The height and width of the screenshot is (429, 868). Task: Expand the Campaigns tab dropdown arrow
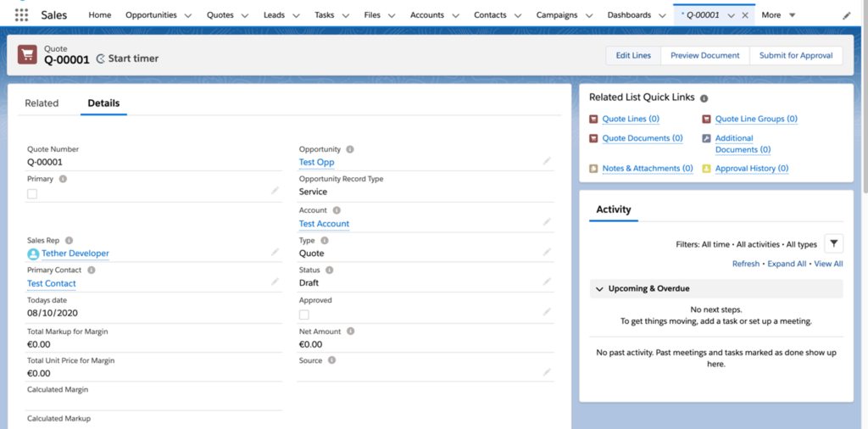click(x=589, y=15)
